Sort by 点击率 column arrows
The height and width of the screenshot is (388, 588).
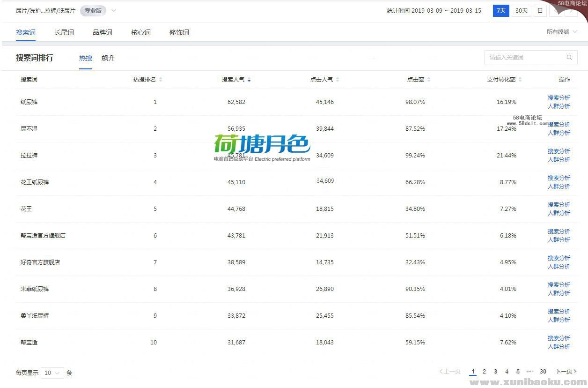[429, 80]
